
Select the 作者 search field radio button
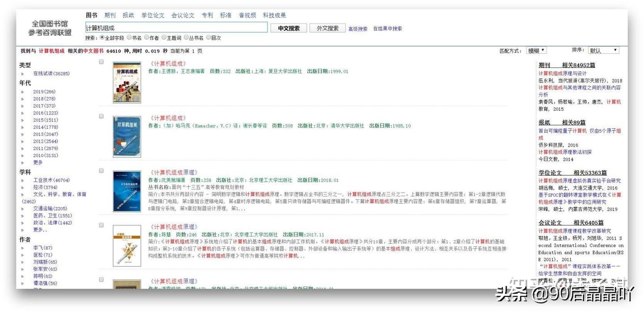(146, 37)
